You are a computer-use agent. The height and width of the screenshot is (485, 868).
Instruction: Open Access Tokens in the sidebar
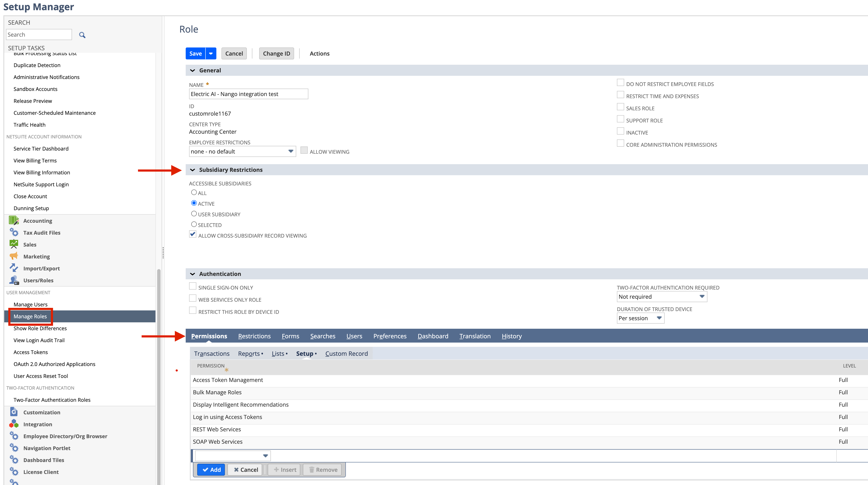coord(30,352)
